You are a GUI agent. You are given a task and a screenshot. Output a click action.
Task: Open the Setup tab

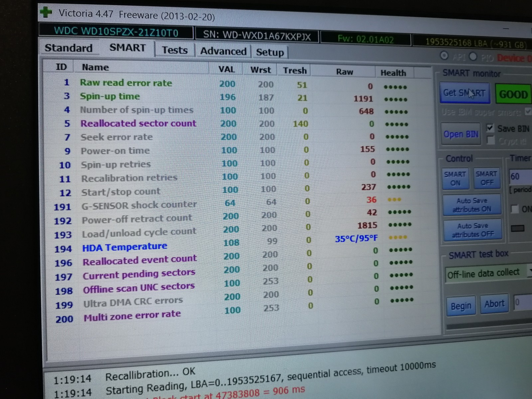tap(270, 52)
